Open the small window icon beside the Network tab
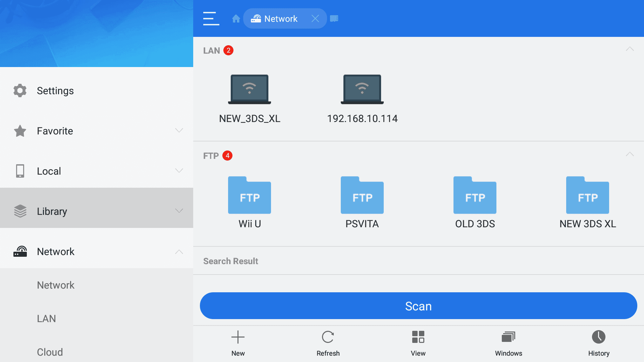 tap(334, 18)
